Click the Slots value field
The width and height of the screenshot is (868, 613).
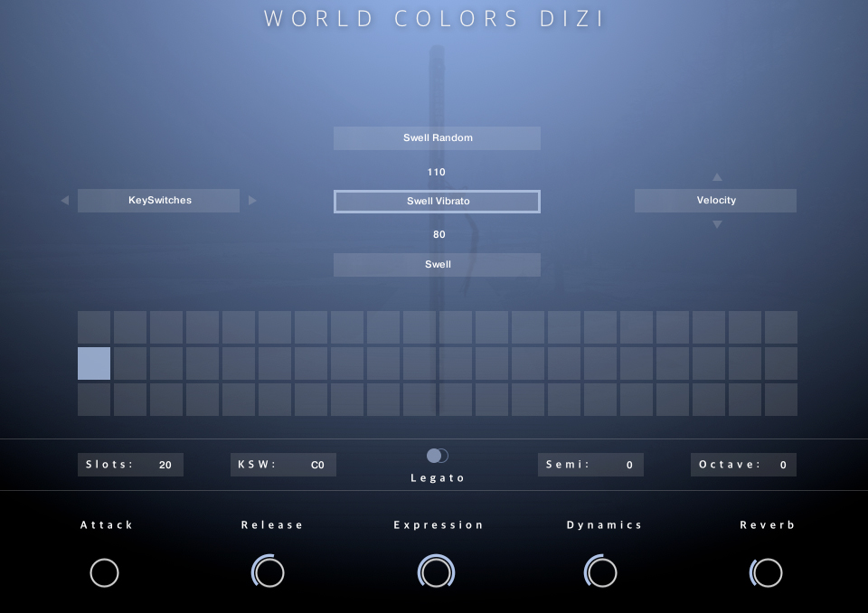coord(165,465)
